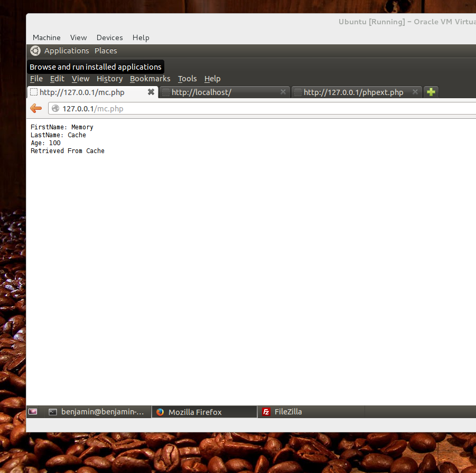Open the Places menu in Ubuntu panel
Screen dimensions: 476x473
click(106, 51)
